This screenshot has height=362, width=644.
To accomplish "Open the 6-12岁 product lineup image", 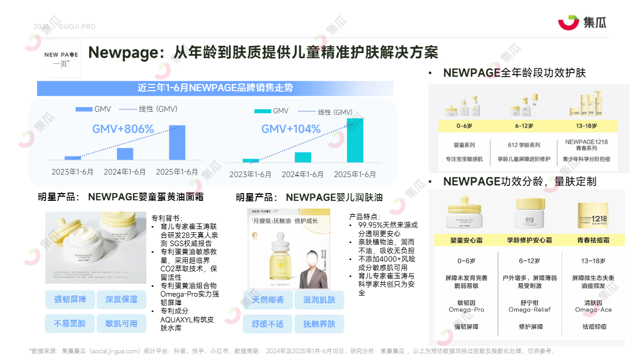I will [x=523, y=105].
